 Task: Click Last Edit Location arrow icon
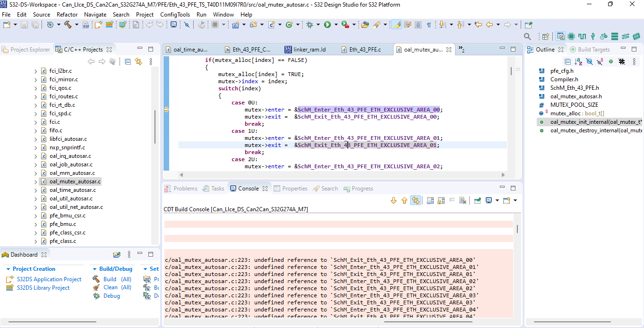click(478, 25)
